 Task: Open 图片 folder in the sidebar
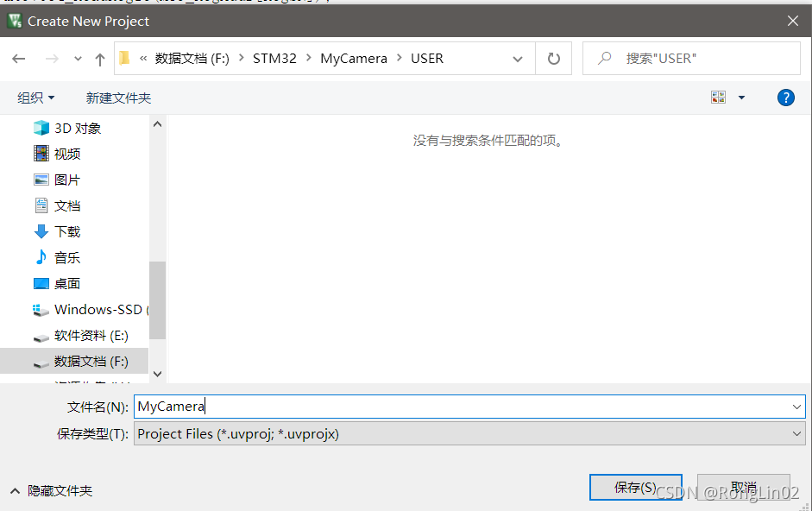[67, 180]
